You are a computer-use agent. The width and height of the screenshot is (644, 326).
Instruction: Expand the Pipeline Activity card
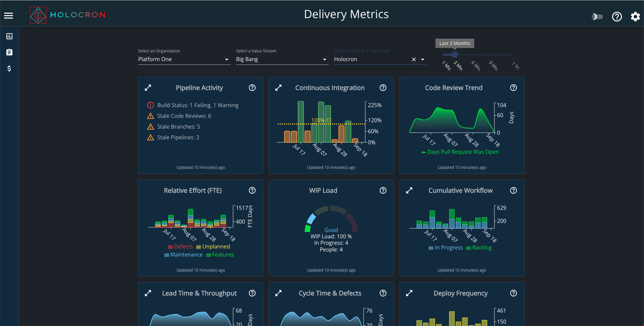click(x=148, y=88)
